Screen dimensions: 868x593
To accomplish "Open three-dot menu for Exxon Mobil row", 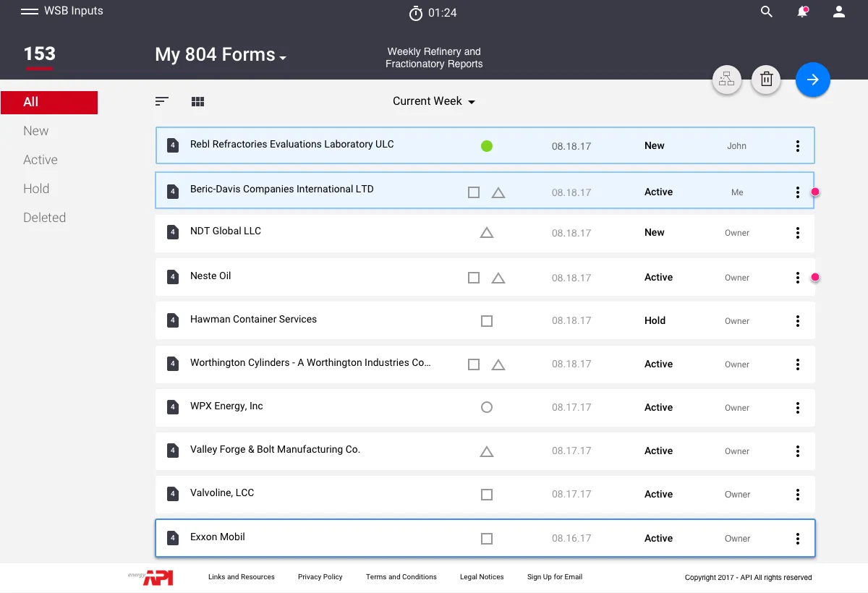I will (x=798, y=539).
